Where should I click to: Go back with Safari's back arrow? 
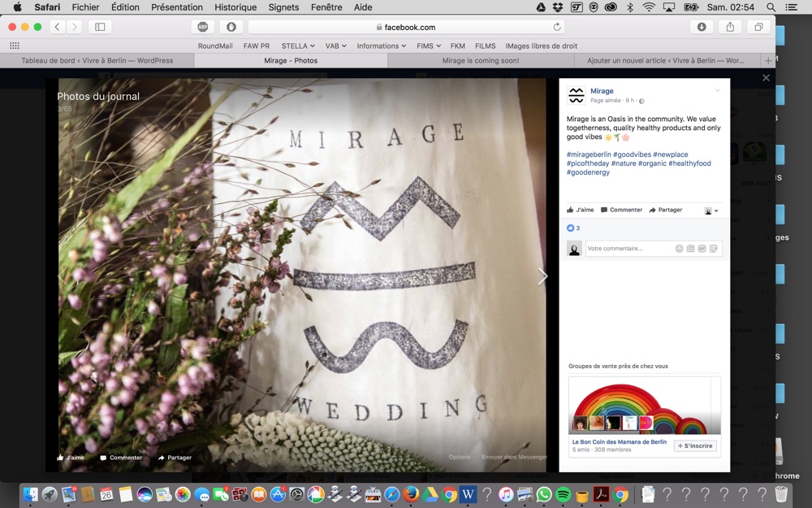[x=58, y=27]
